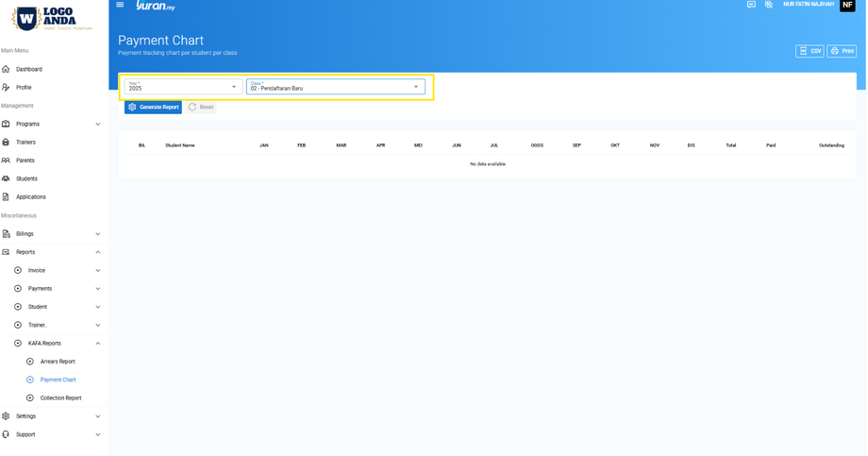The width and height of the screenshot is (868, 456).
Task: Expand the Billings menu chevron
Action: (x=98, y=234)
